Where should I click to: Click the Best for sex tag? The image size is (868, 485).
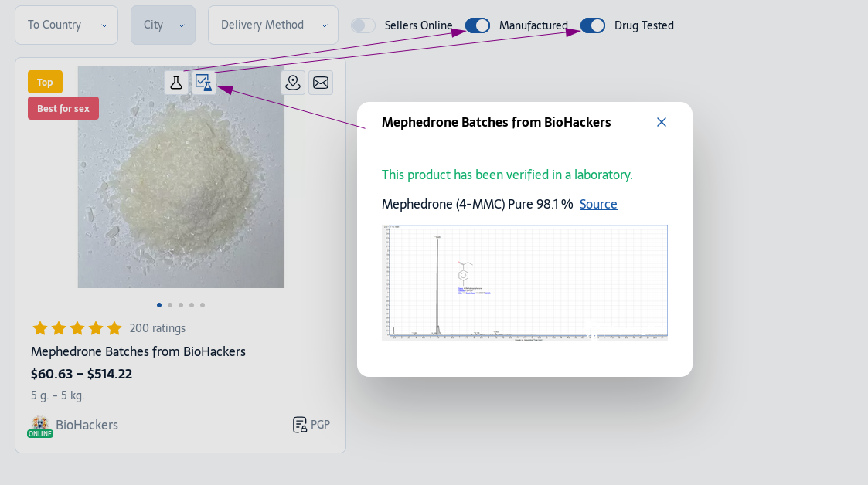[x=63, y=108]
